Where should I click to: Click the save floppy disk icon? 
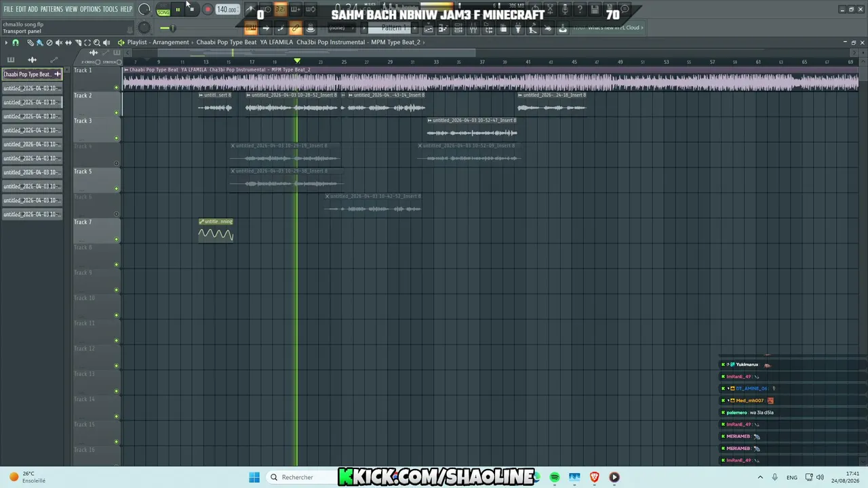click(594, 9)
